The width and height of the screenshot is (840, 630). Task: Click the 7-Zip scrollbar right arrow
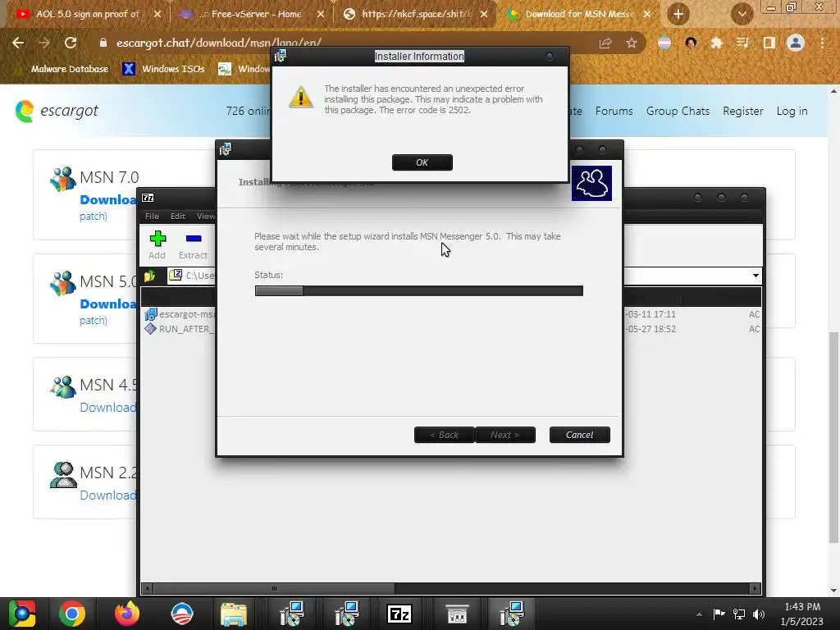click(x=755, y=588)
